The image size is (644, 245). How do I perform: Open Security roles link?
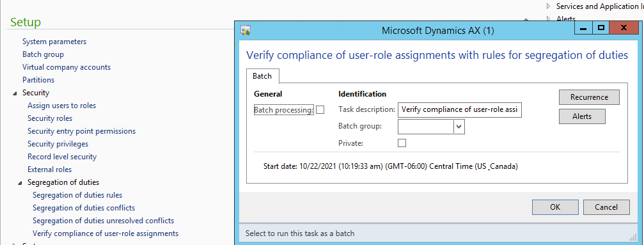(50, 118)
